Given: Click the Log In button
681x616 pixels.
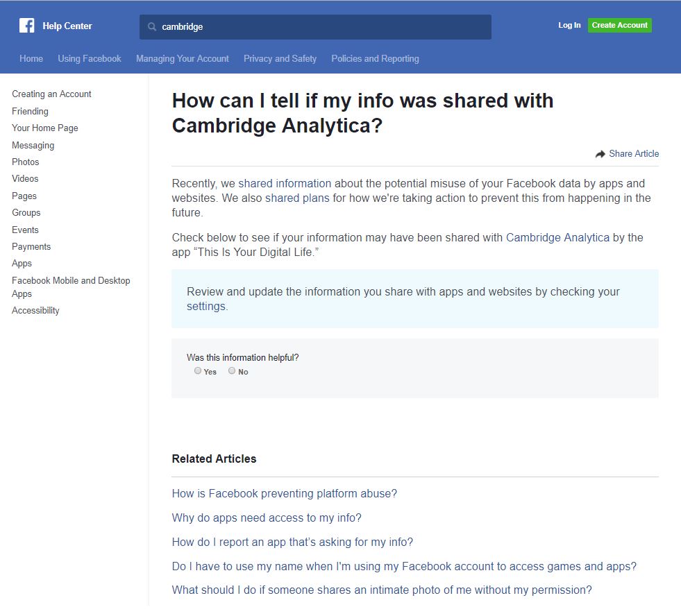Looking at the screenshot, I should (569, 26).
